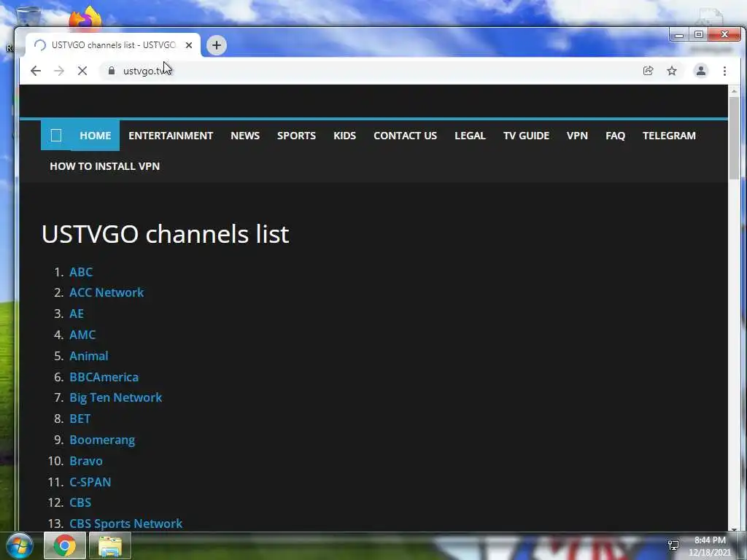This screenshot has height=560, width=747.
Task: Open the CBS channel link (item 12)
Action: coord(80,502)
